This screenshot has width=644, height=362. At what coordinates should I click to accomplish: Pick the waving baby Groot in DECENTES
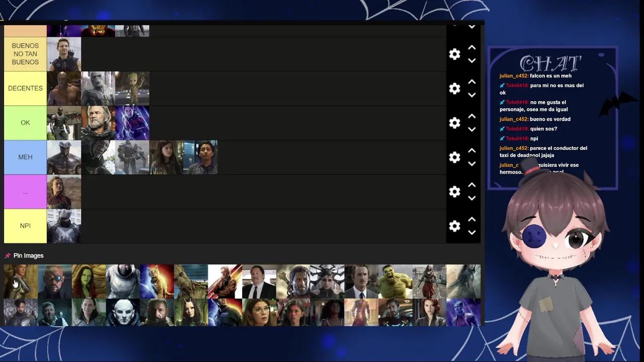(x=132, y=88)
